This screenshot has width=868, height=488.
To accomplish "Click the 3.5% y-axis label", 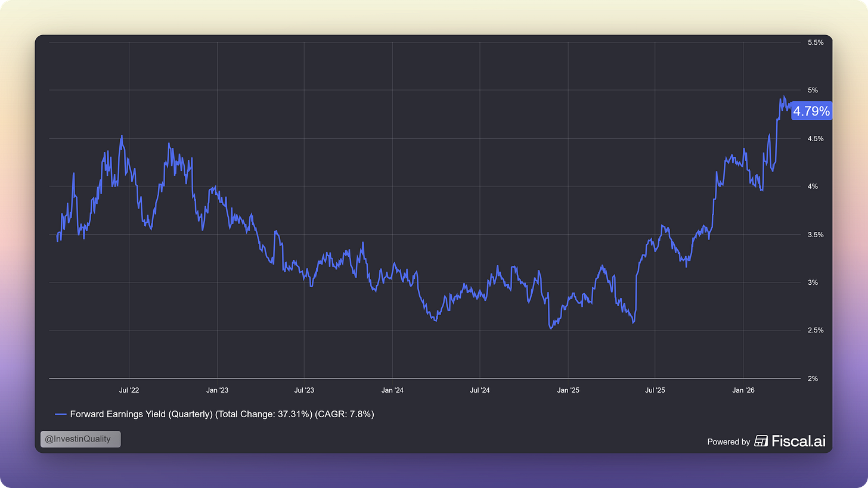I will point(815,235).
